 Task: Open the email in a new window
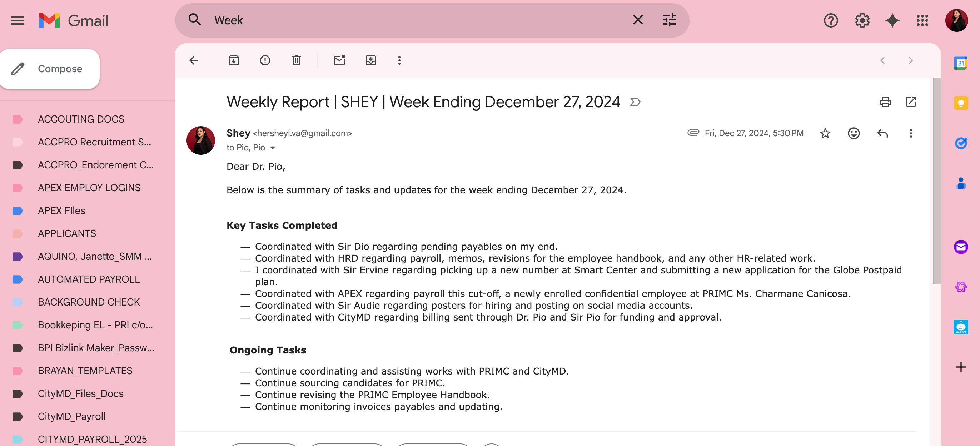click(x=911, y=101)
